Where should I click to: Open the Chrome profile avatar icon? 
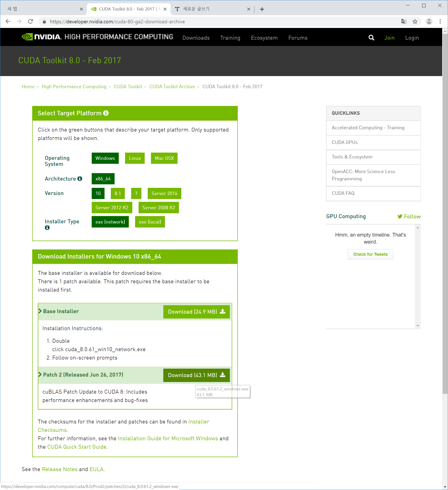tap(429, 22)
